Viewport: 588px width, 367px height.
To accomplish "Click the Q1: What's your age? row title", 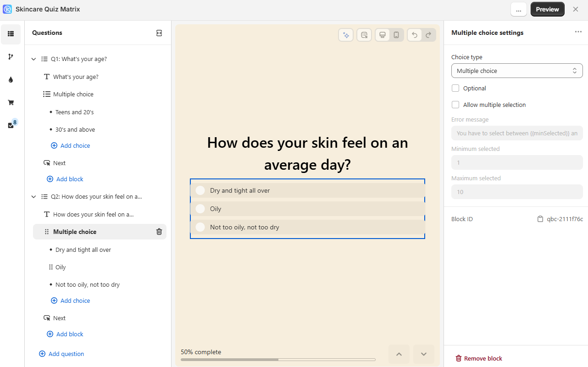I will (79, 59).
